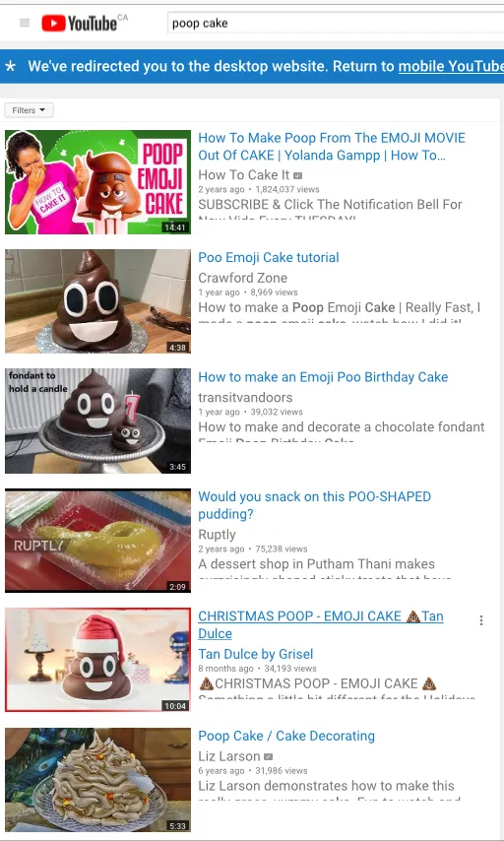This screenshot has width=504, height=841.
Task: Visit the transitvandoors channel
Action: tap(245, 398)
